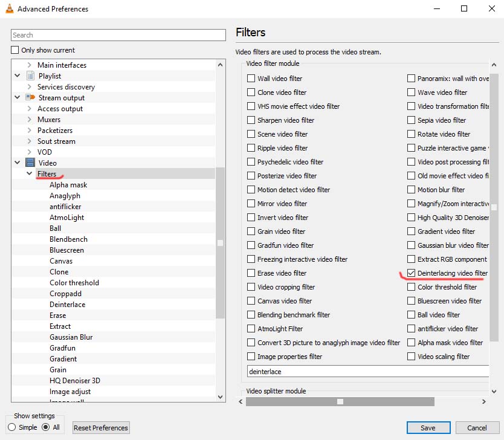Tick the Sepia video filter checkbox
Screen dimensions: 504x440
(411, 120)
